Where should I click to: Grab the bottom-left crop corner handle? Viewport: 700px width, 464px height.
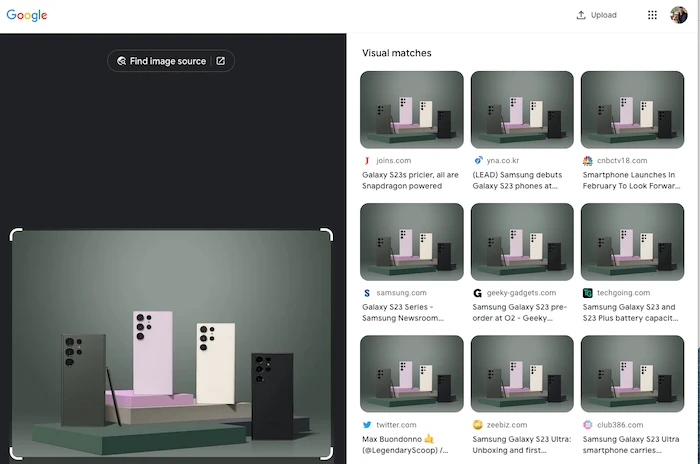[15, 453]
